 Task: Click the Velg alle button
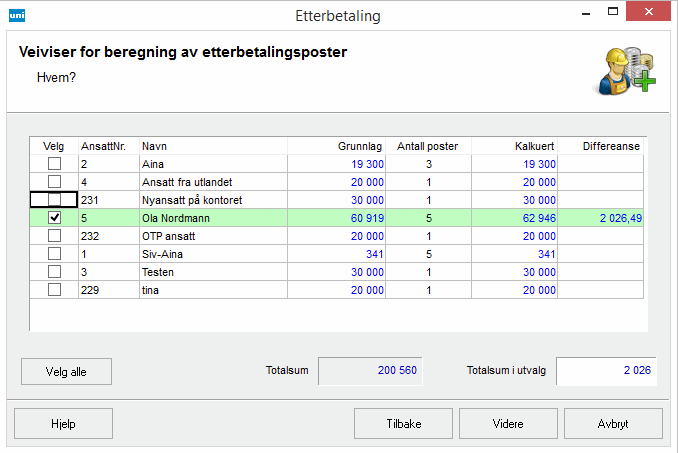coord(66,372)
